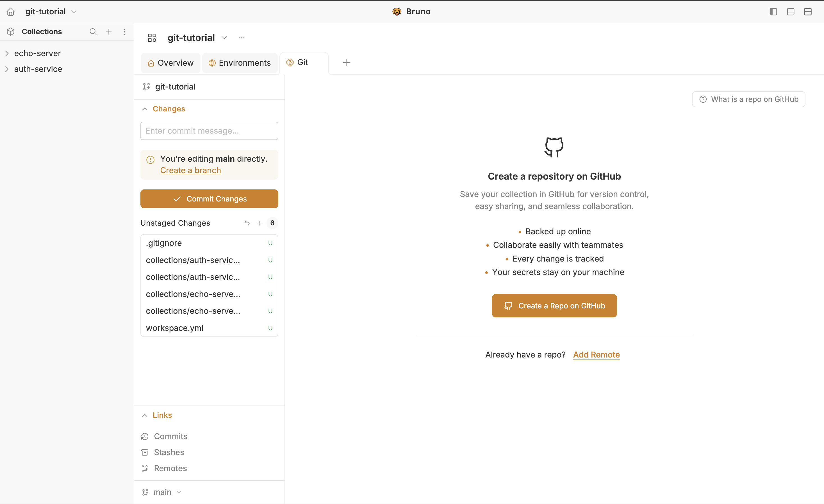824x504 pixels.
Task: Focus the commit message input field
Action: pyautogui.click(x=209, y=131)
